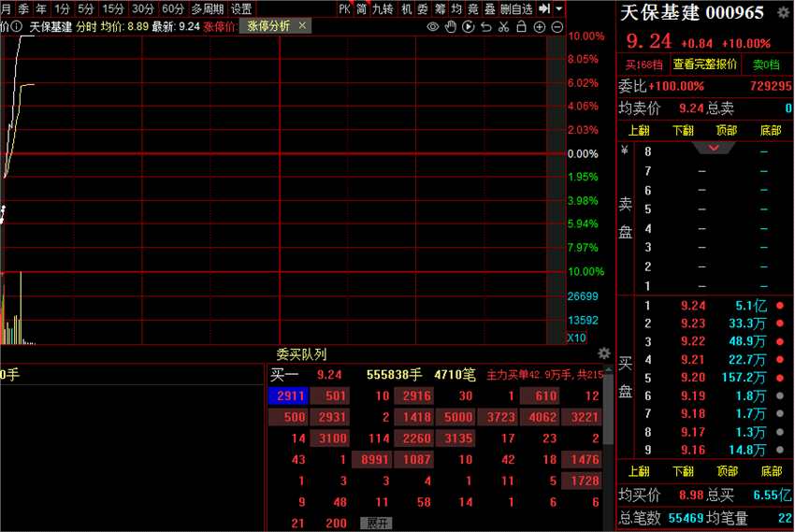Click 删自选 to remove from watchlist
The width and height of the screenshot is (795, 532).
[516, 8]
